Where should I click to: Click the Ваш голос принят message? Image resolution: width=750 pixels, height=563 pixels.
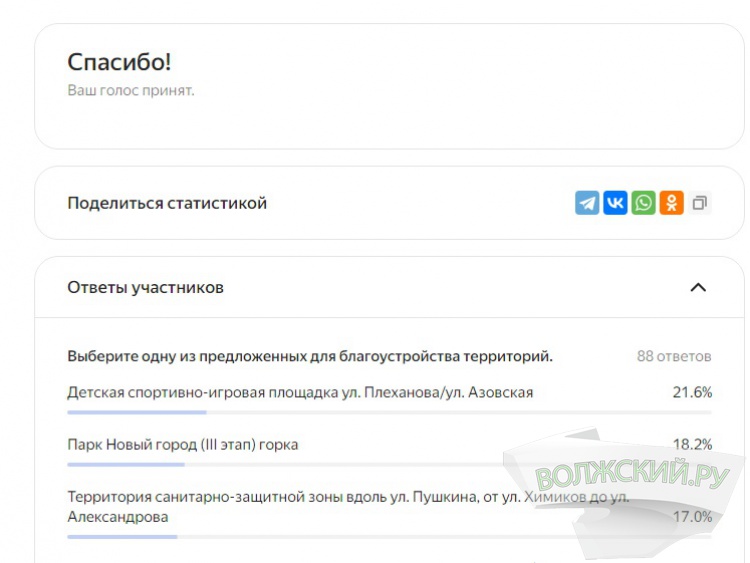(x=130, y=90)
